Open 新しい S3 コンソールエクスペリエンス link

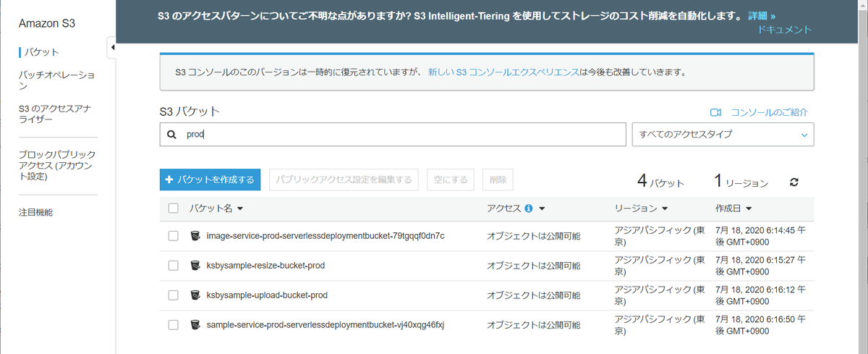click(503, 72)
